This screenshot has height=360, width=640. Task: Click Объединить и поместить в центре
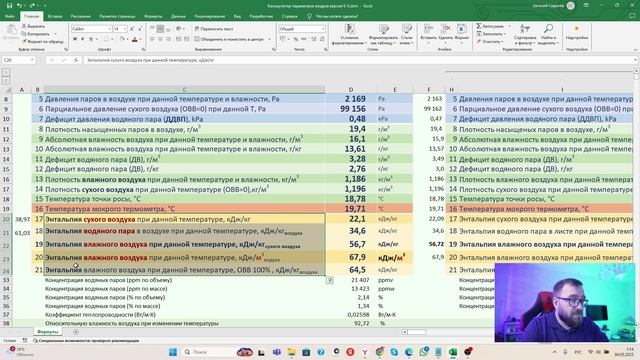coord(229,39)
